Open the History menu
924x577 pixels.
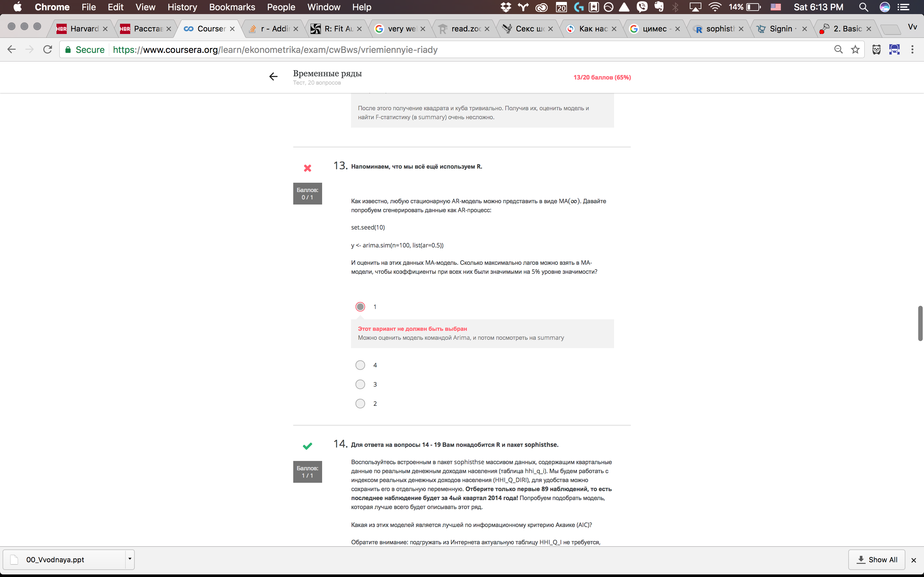tap(182, 7)
